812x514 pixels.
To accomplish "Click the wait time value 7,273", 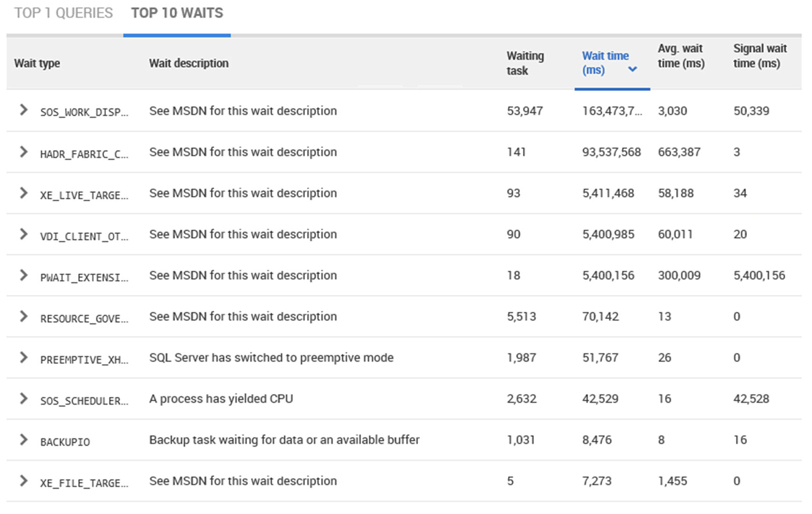I will [597, 481].
